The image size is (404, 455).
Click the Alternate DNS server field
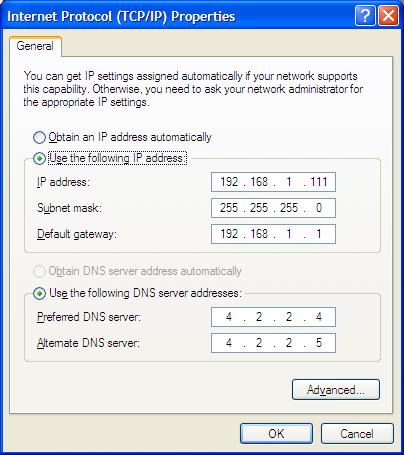click(x=273, y=343)
